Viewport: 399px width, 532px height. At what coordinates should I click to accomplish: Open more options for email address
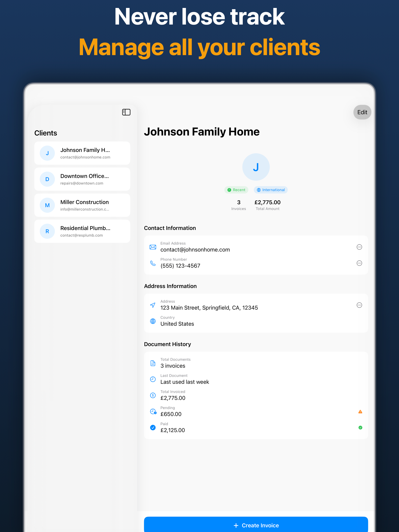tap(359, 247)
